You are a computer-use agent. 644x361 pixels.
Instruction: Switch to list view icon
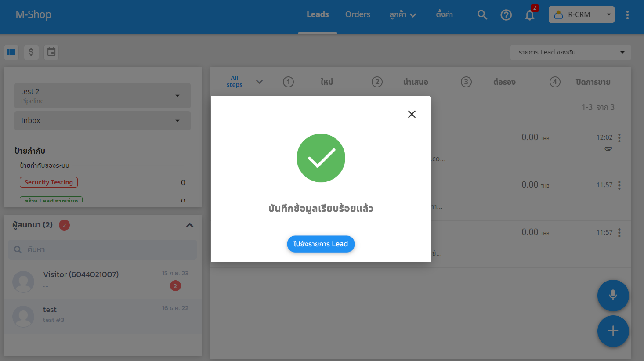(11, 52)
